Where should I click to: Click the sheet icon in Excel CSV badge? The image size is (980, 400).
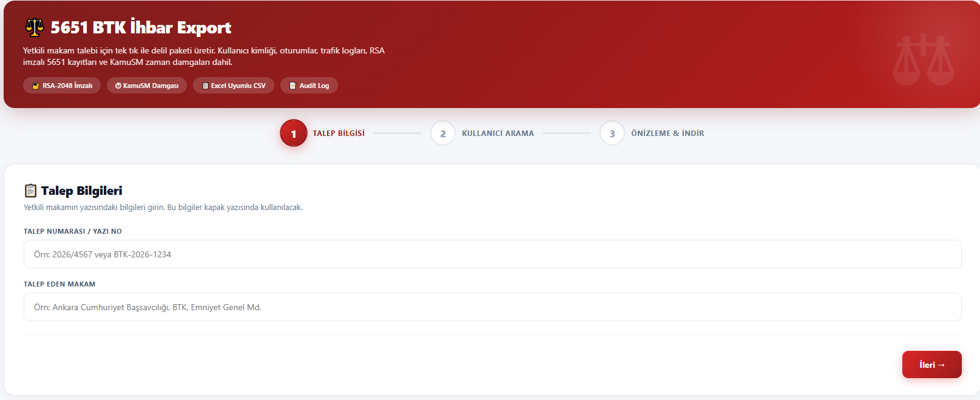coord(206,86)
